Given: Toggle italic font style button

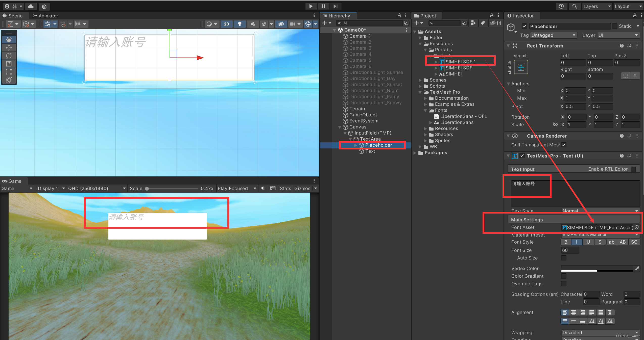Looking at the screenshot, I should pos(577,242).
